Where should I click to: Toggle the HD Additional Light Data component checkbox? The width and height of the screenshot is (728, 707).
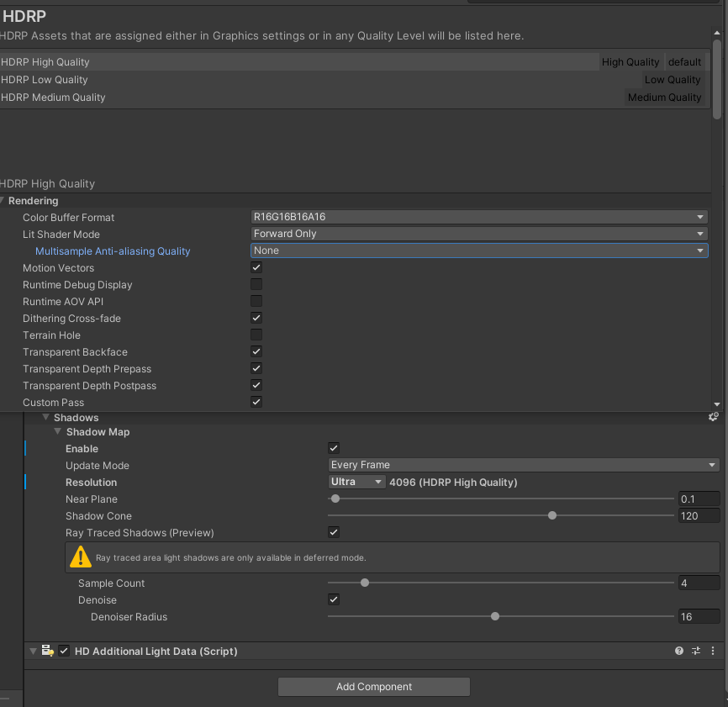tap(64, 651)
